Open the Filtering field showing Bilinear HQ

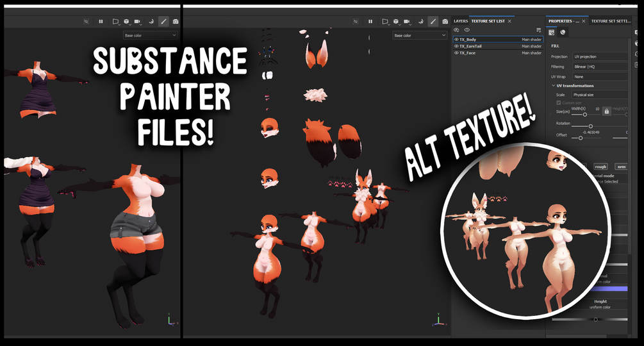click(600, 67)
